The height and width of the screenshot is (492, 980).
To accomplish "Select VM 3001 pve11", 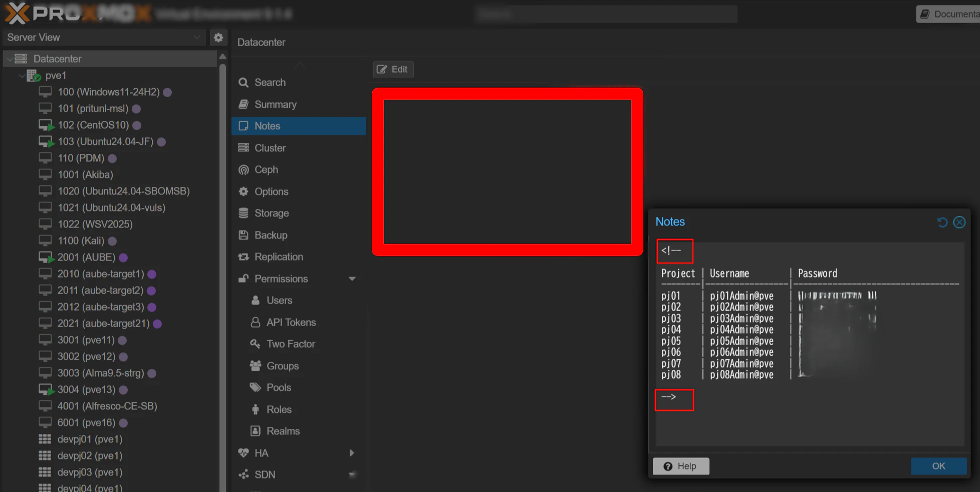I will [110, 340].
